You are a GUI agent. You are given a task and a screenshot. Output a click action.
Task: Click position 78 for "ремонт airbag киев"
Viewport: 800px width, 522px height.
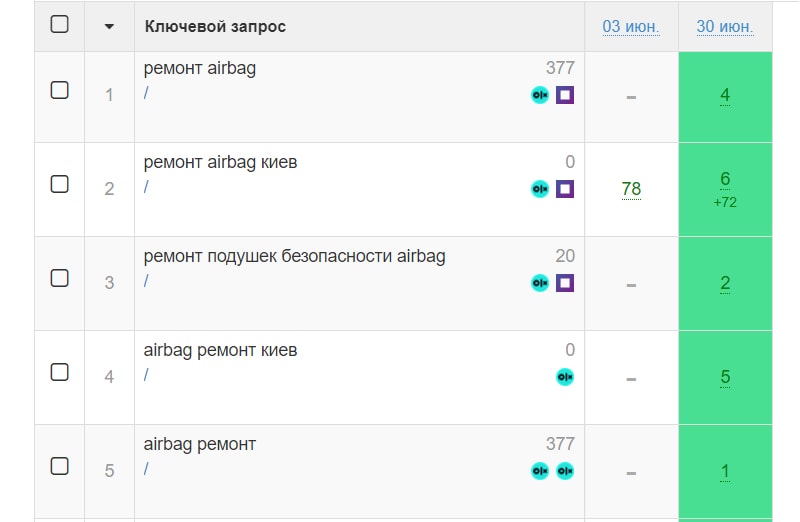pos(631,189)
